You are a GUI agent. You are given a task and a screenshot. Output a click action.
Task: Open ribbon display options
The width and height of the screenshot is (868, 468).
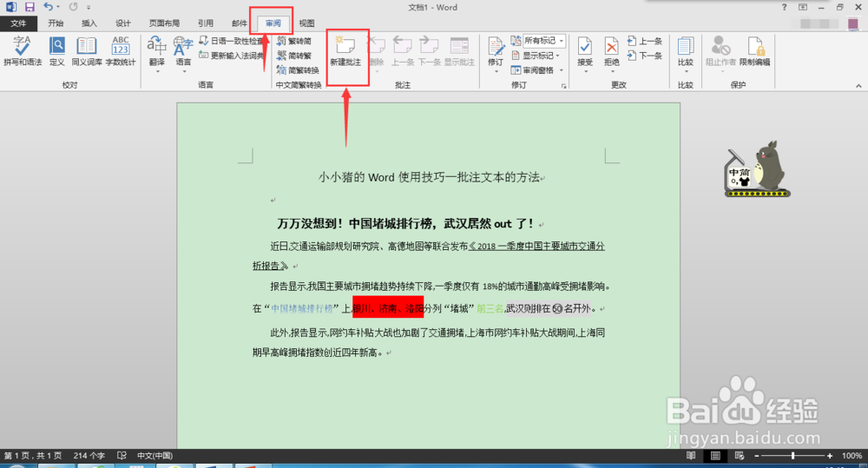pyautogui.click(x=803, y=7)
